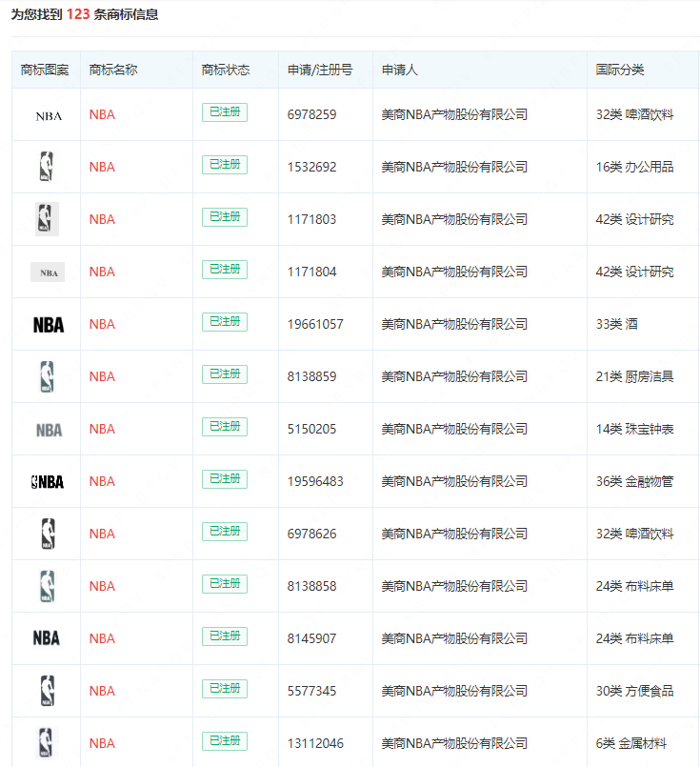View logo thumbnail for trademark 13112046
This screenshot has width=700, height=767.
point(46,742)
